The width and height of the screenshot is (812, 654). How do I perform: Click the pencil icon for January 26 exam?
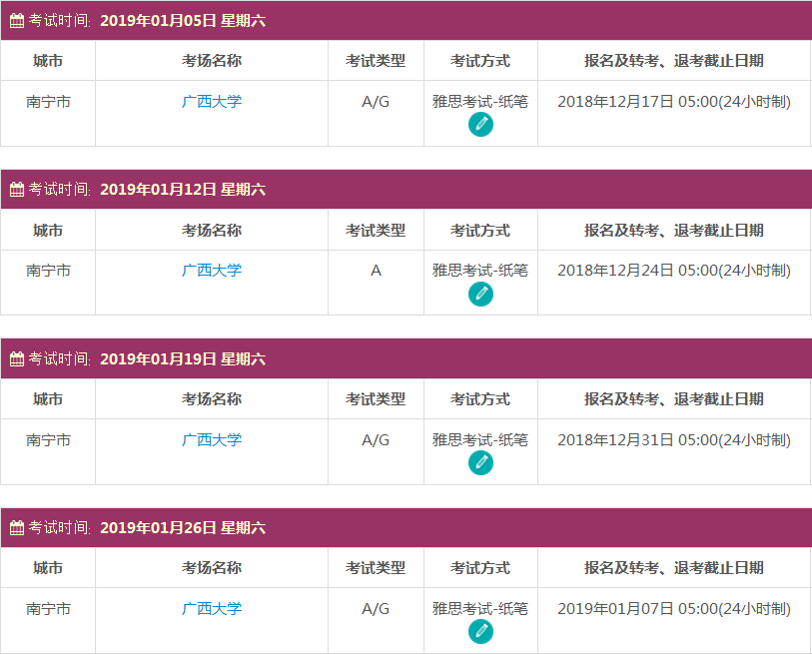tap(480, 632)
